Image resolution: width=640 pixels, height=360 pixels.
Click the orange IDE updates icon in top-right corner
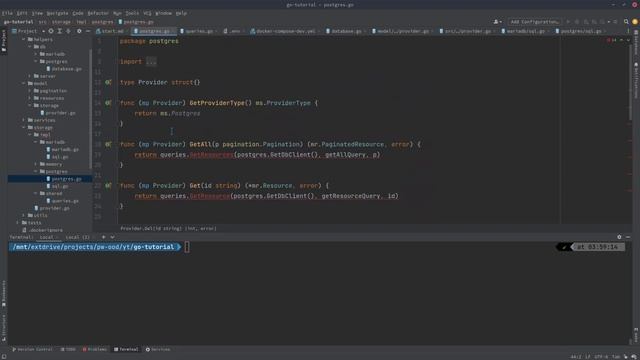click(635, 22)
